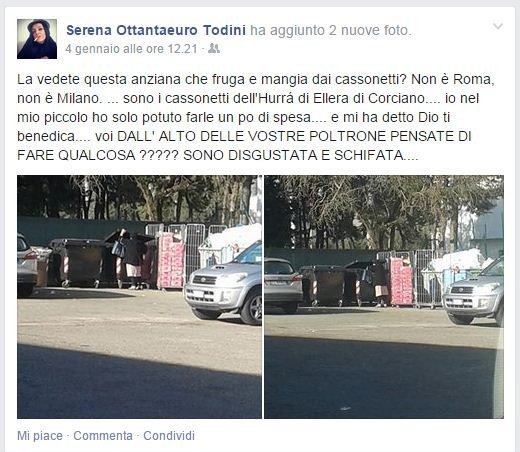Click the friends audience icon beside timestamp
The image size is (520, 452).
214,49
